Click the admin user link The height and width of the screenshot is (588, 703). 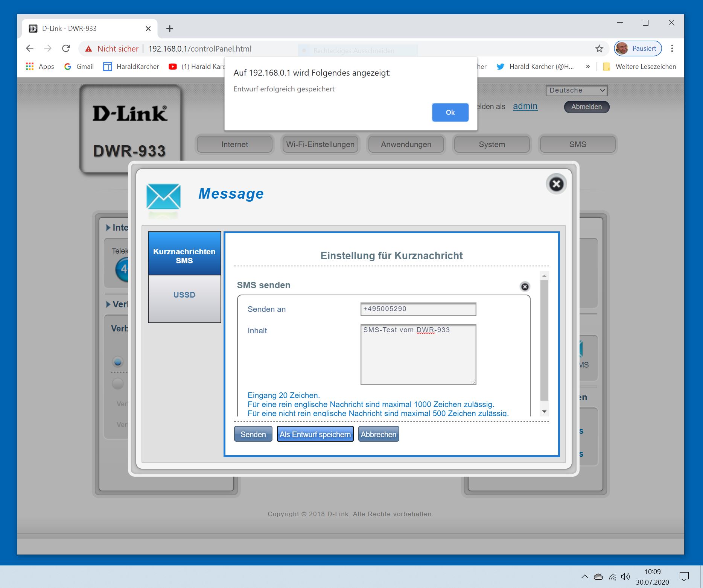tap(525, 106)
